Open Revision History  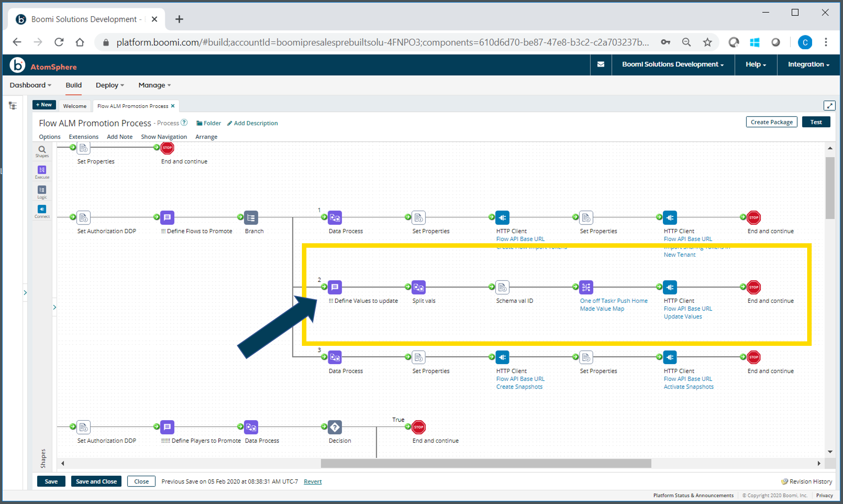(807, 482)
